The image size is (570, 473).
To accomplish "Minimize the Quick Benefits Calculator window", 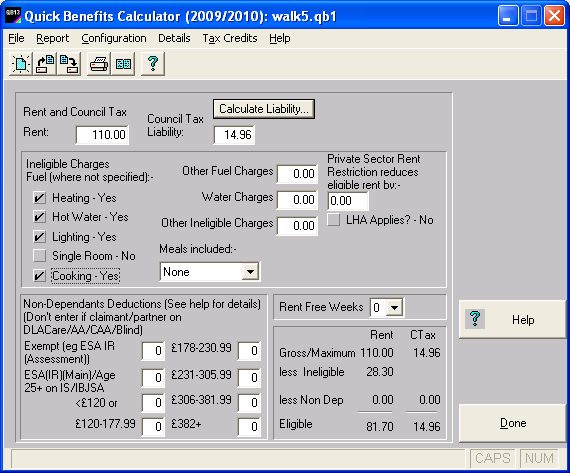I will [507, 16].
